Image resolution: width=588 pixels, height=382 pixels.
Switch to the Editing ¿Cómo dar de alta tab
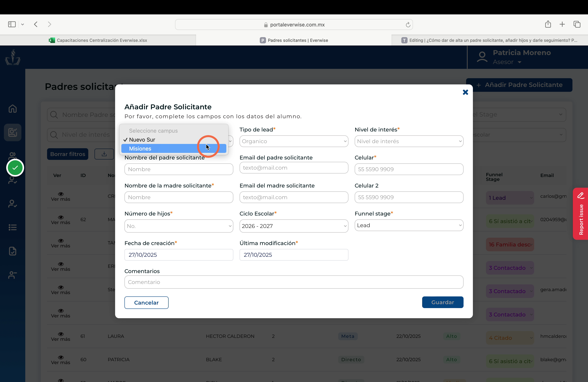tap(490, 40)
